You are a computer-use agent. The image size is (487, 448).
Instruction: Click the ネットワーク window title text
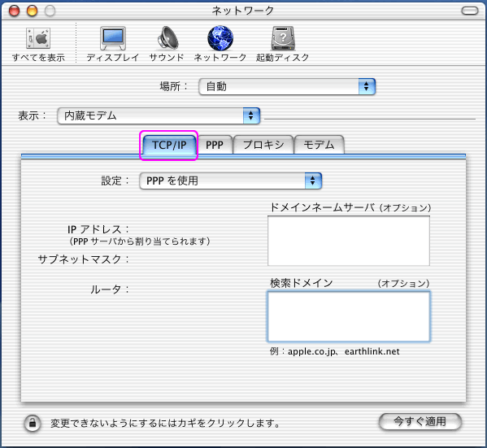click(x=243, y=11)
